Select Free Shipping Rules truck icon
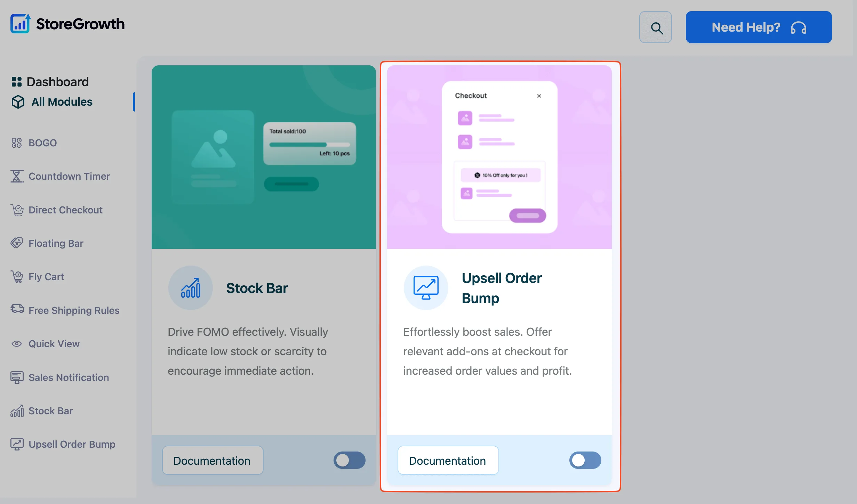 point(17,309)
